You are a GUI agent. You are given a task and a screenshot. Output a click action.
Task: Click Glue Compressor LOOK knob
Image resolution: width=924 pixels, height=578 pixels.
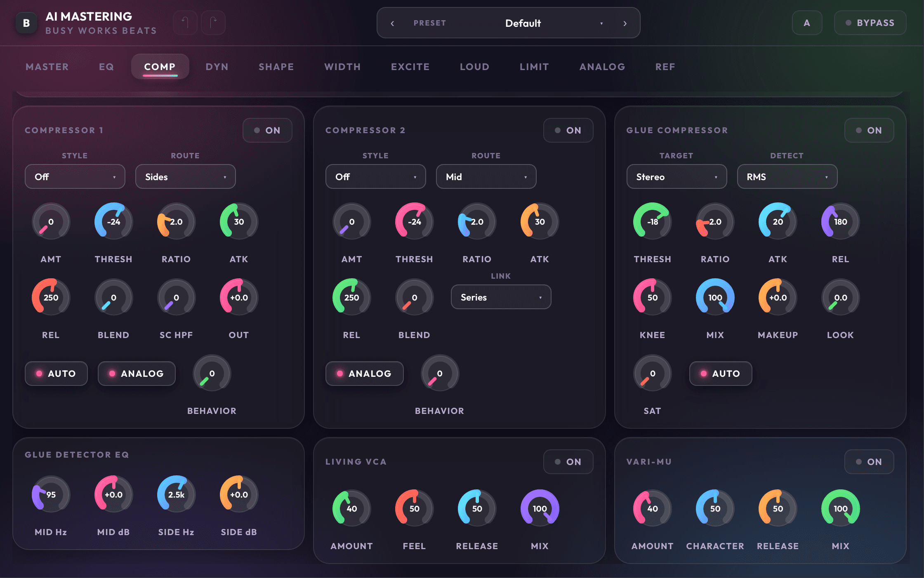(x=840, y=297)
